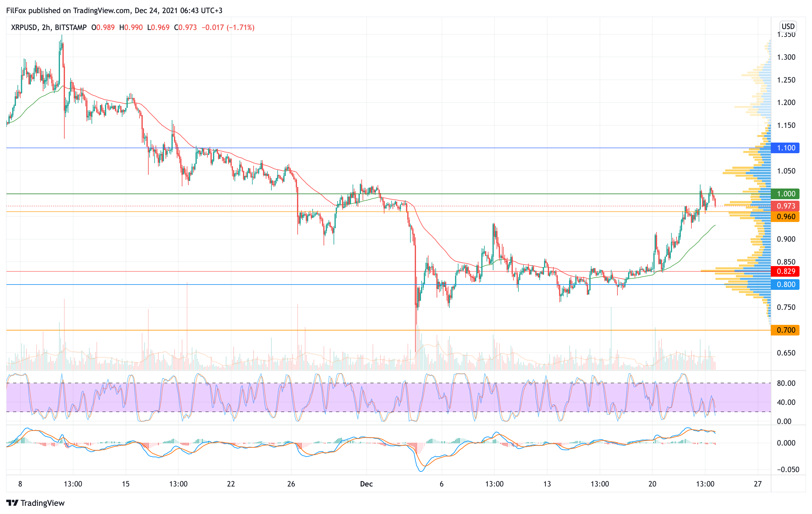Click the published on TradingView.com header text
Viewport: 812px width, 514px height.
pyautogui.click(x=79, y=10)
